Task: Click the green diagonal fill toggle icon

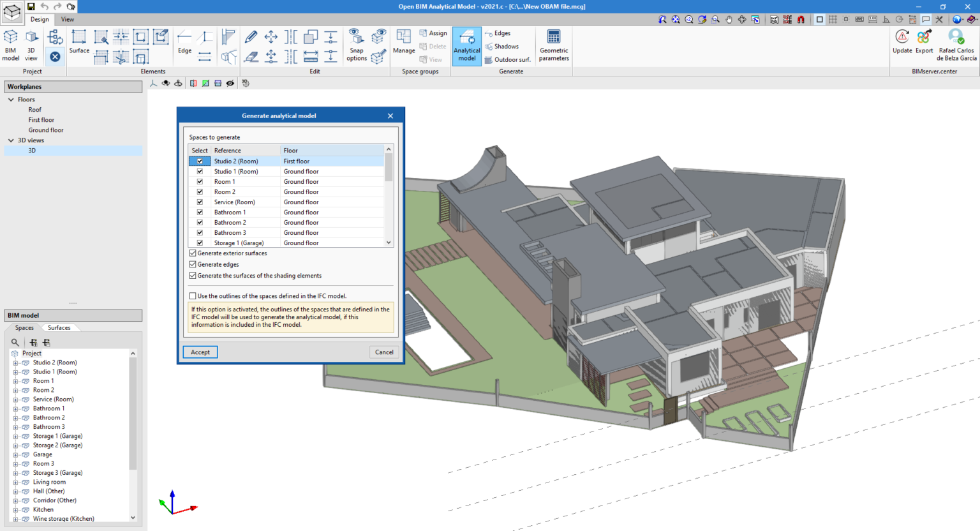Action: click(205, 83)
